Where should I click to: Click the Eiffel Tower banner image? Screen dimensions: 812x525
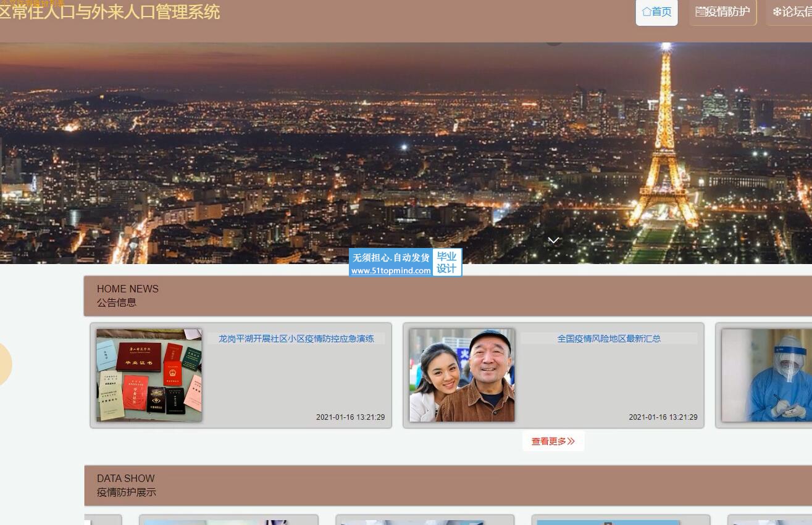(406, 153)
